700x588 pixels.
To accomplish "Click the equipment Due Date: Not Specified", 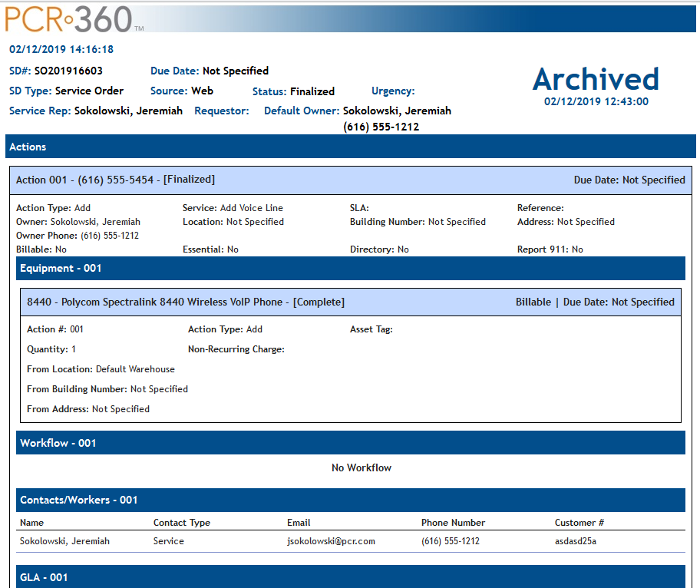I will pos(619,302).
